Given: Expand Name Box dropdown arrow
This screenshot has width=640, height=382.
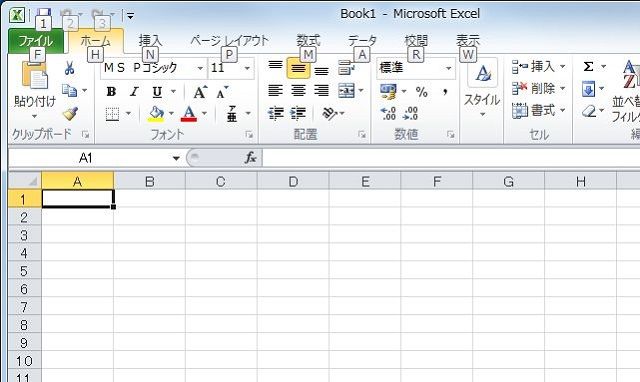Looking at the screenshot, I should pos(176,158).
